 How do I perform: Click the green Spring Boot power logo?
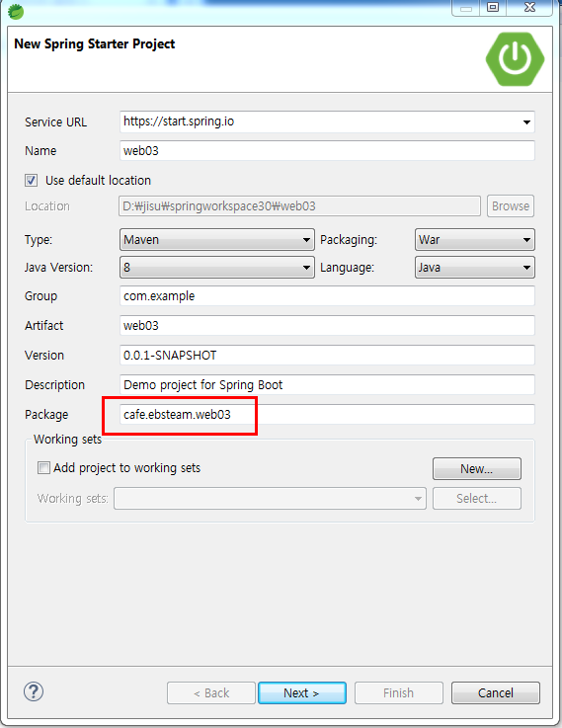tap(515, 59)
